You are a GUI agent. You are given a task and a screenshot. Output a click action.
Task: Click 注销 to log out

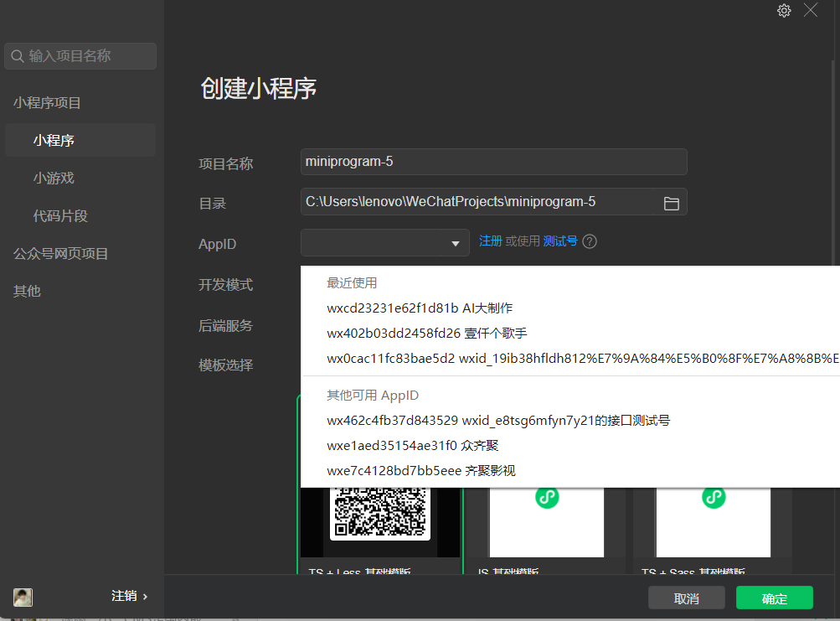(x=129, y=596)
